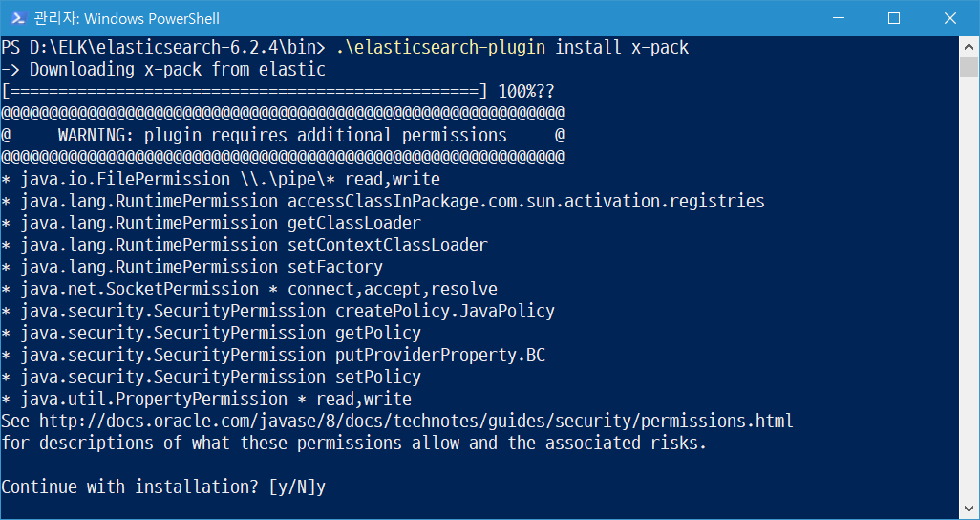The height and width of the screenshot is (520, 980).
Task: Click the window title text 'Windows PowerShell'
Action: (152, 19)
